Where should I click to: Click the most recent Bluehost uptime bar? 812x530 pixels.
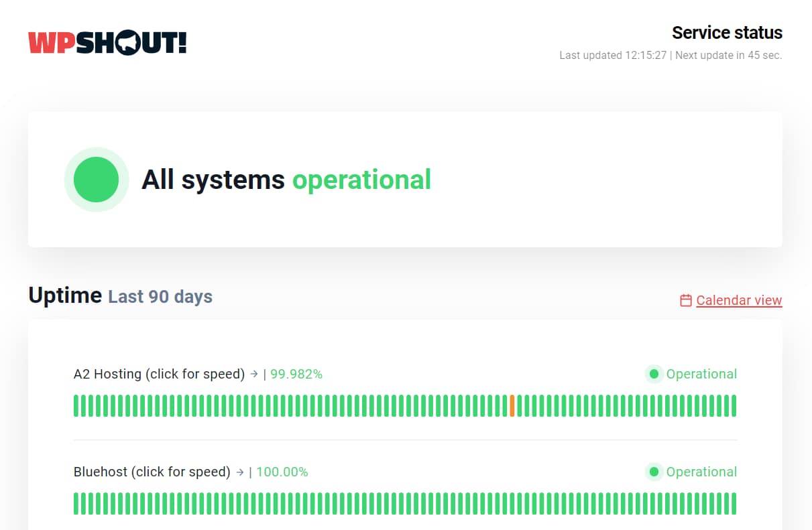pyautogui.click(x=734, y=503)
